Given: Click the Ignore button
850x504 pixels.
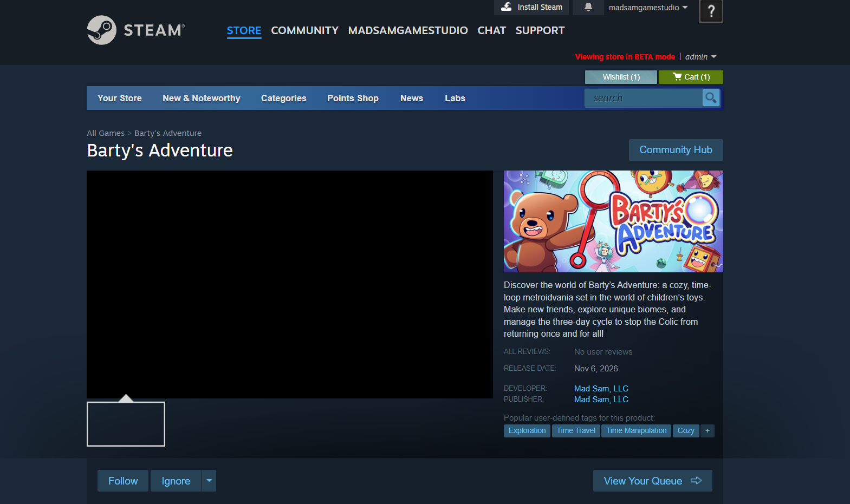Looking at the screenshot, I should (176, 481).
